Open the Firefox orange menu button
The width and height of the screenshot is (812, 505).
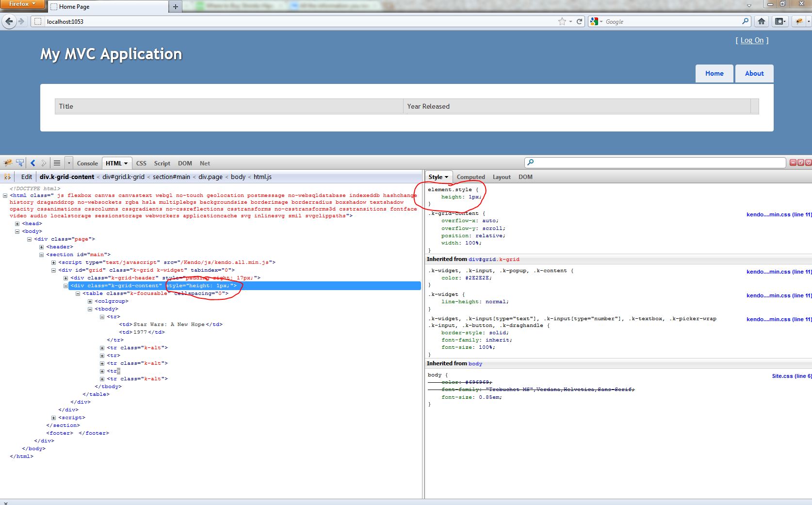tap(22, 4)
